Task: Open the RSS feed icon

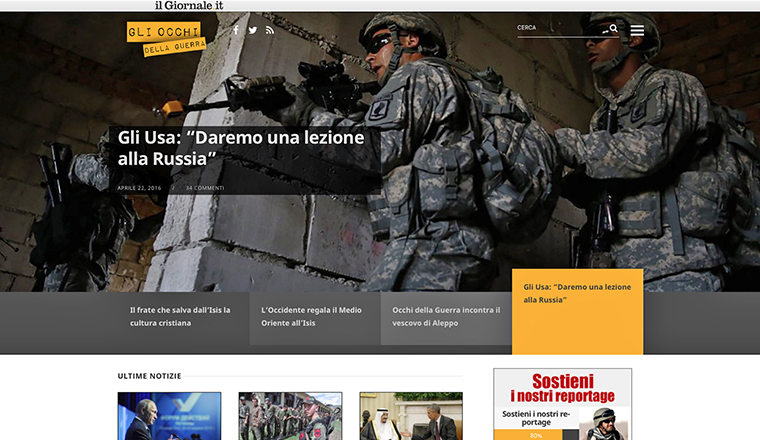Action: [x=270, y=30]
